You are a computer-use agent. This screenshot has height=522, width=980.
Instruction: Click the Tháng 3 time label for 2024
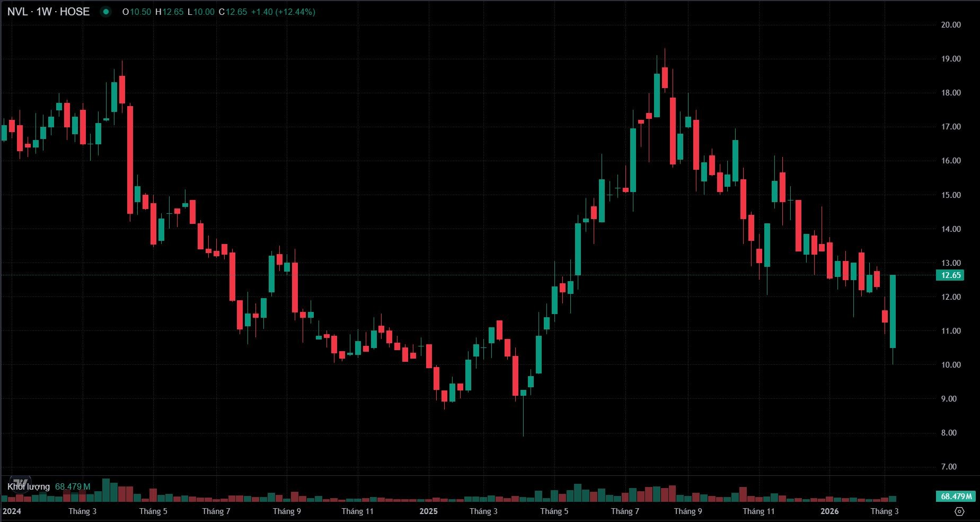[83, 511]
